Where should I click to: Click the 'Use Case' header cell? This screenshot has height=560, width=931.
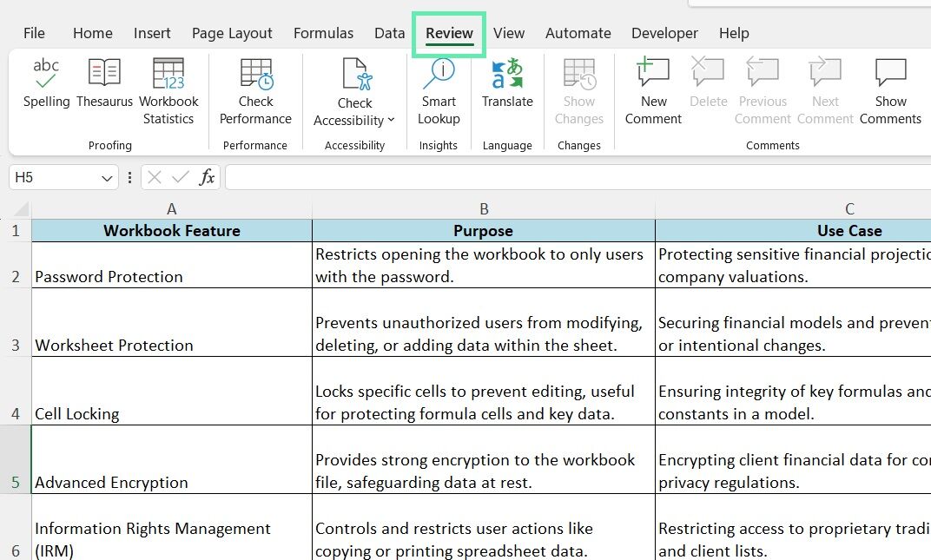tap(793, 230)
